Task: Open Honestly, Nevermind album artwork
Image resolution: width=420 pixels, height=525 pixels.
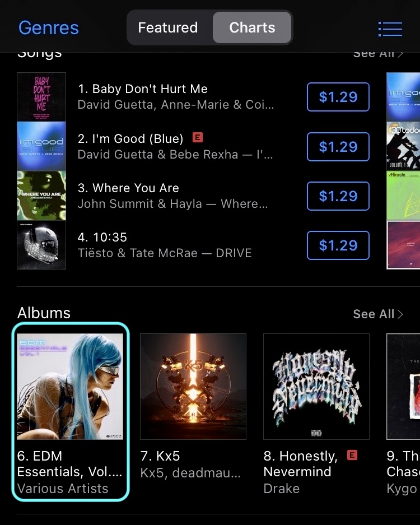Action: (x=316, y=387)
